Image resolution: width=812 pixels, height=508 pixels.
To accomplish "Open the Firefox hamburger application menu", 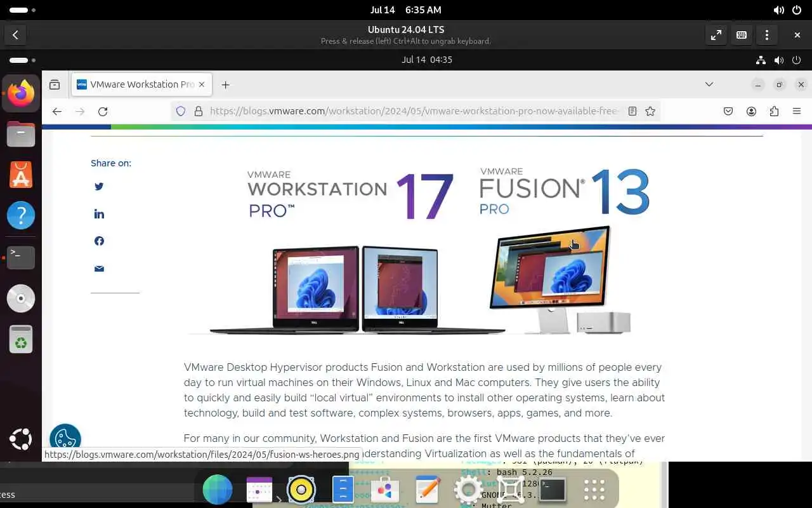I will (797, 111).
